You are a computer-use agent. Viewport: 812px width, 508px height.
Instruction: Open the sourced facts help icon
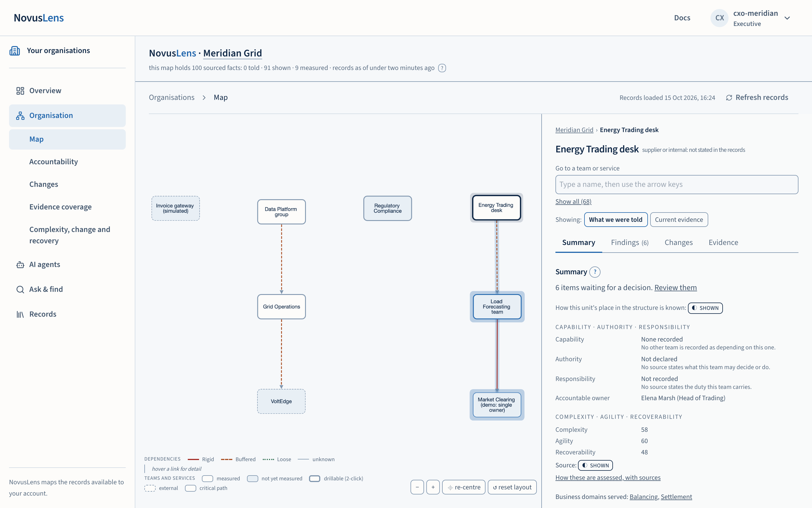coord(442,68)
